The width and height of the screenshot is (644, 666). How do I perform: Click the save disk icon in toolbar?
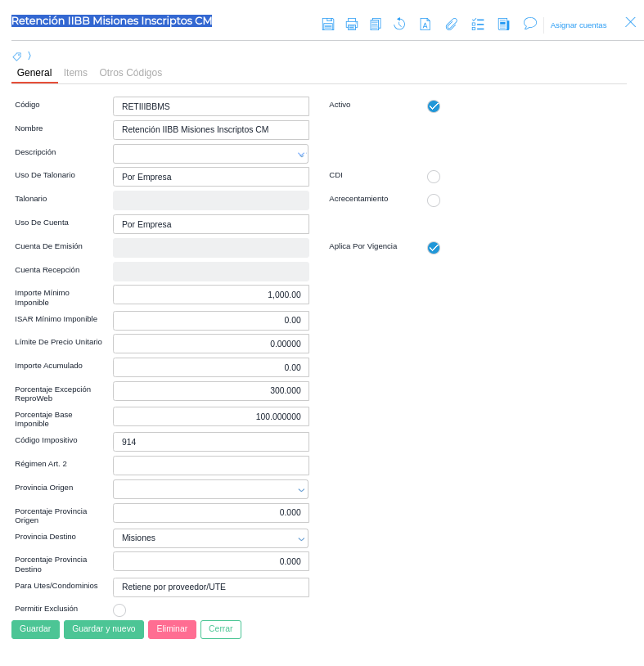[x=328, y=25]
